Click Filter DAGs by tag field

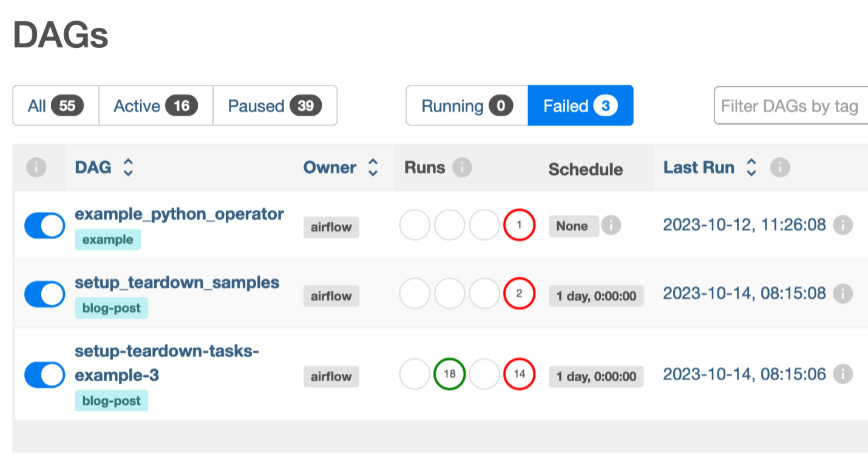click(x=791, y=106)
